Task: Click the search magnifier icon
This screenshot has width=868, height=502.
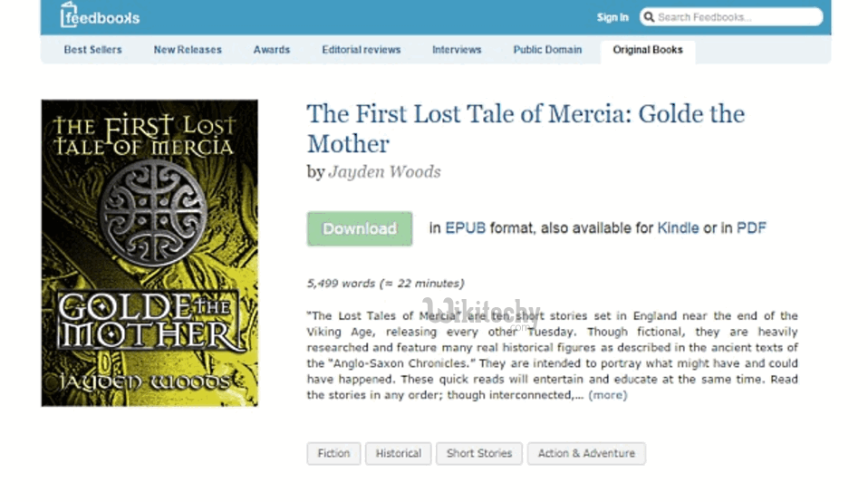Action: coord(649,17)
